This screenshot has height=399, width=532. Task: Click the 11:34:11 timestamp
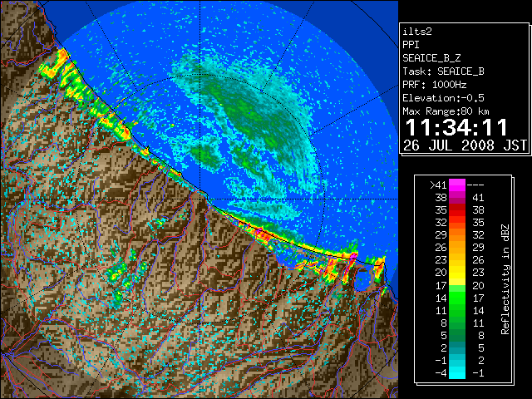[x=456, y=127]
